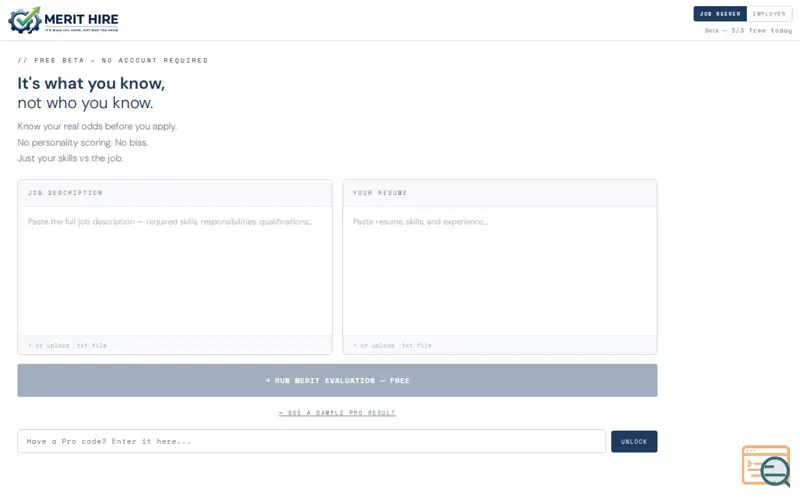Select "Free Beta — No Account Required" text
This screenshot has width=800, height=500.
113,60
